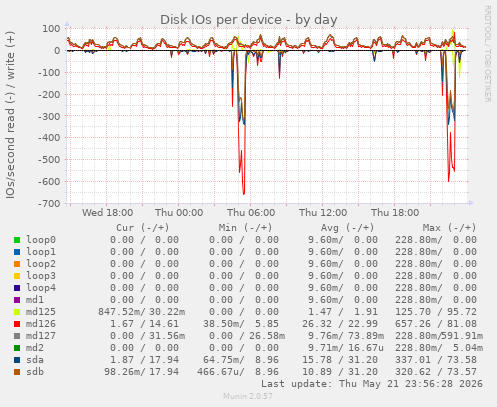The height and width of the screenshot is (407, 497).
Task: Select the 'md1' legend label
Action: point(35,300)
